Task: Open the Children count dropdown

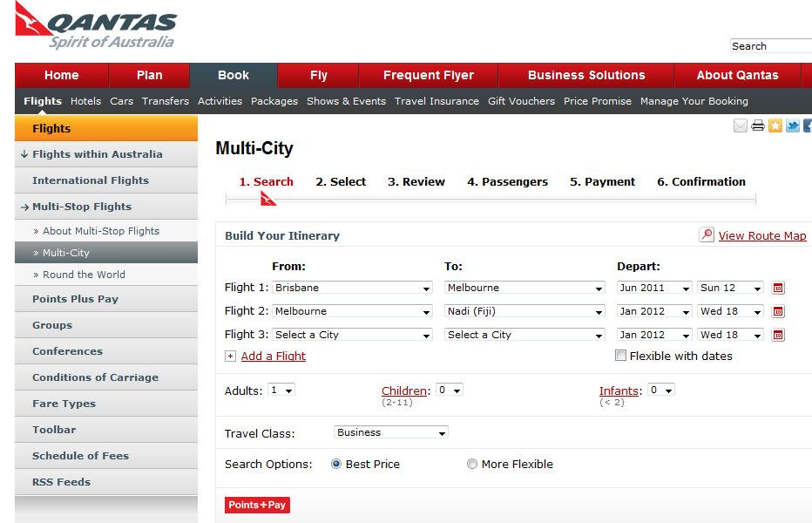Action: 450,390
